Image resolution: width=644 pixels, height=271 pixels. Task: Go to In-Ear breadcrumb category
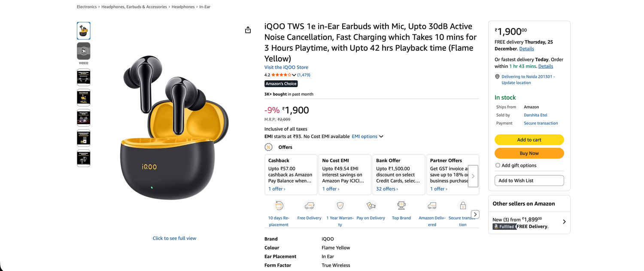click(205, 7)
